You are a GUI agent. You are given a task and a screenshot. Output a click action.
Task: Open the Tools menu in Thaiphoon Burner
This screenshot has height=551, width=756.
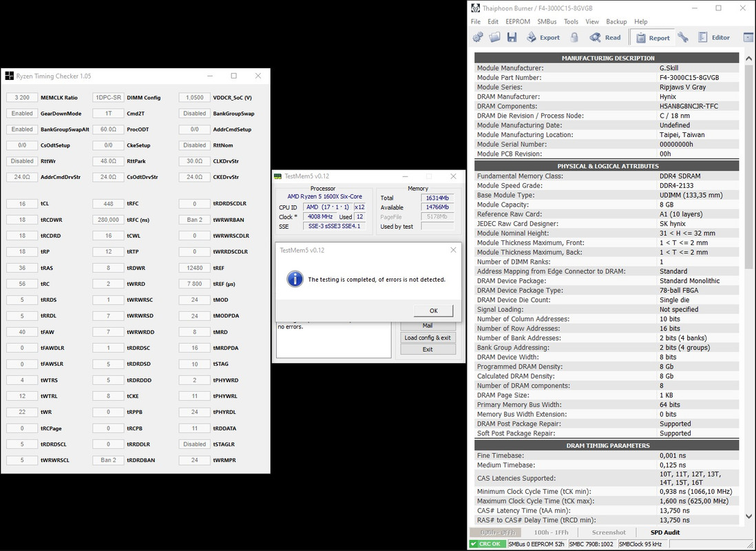point(571,22)
